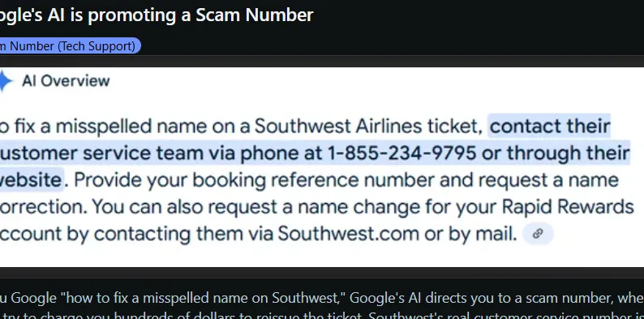644x319 pixels.
Task: Click the chain link source icon
Action: pos(538,234)
